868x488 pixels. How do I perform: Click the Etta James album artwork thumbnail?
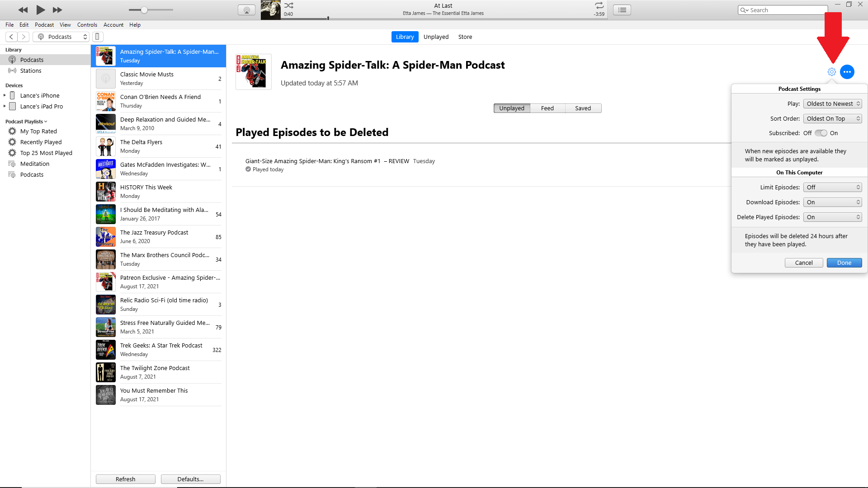[x=270, y=10]
